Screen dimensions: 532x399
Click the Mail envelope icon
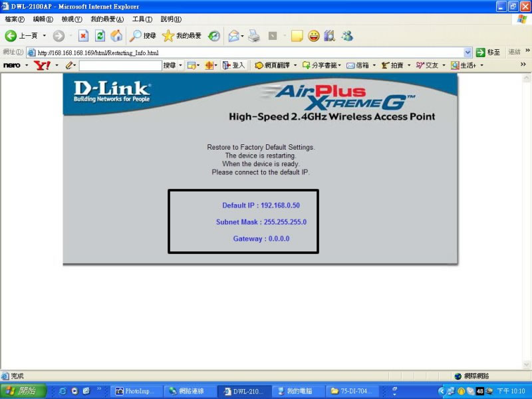[233, 36]
